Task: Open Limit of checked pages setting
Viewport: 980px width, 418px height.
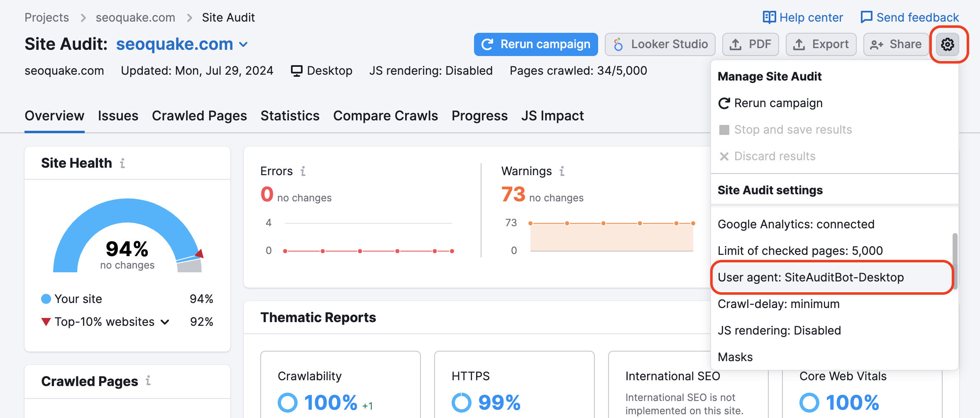Action: click(x=832, y=251)
